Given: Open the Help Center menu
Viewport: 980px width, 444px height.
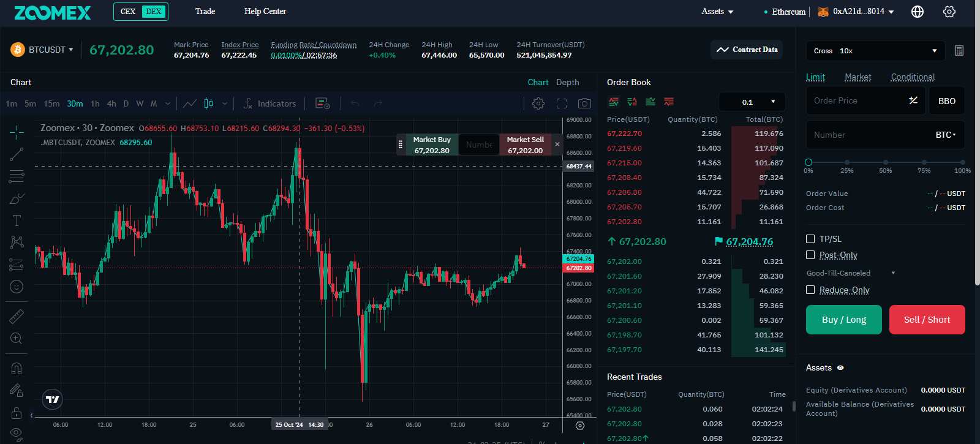Looking at the screenshot, I should coord(265,12).
